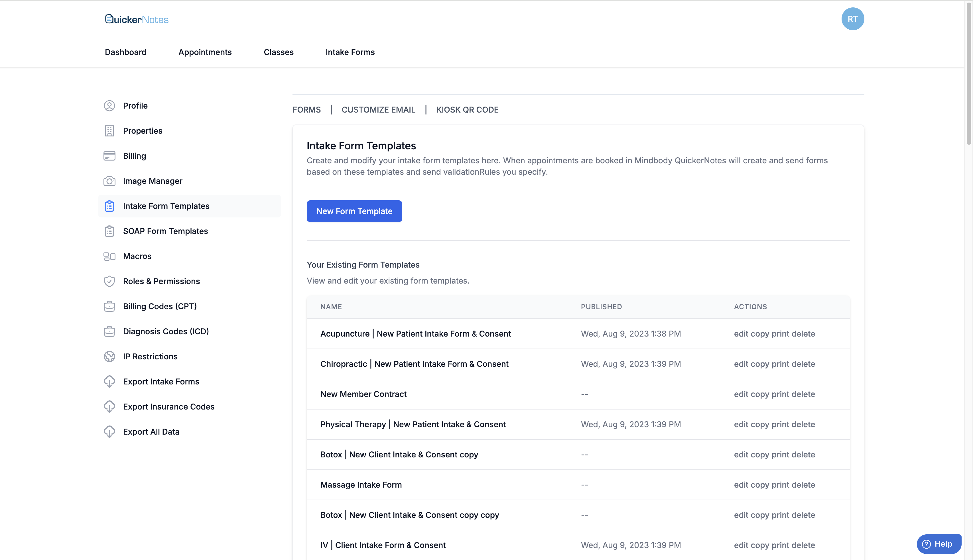This screenshot has width=973, height=560.
Task: Click the QuickerNotes logo
Action: click(x=137, y=19)
